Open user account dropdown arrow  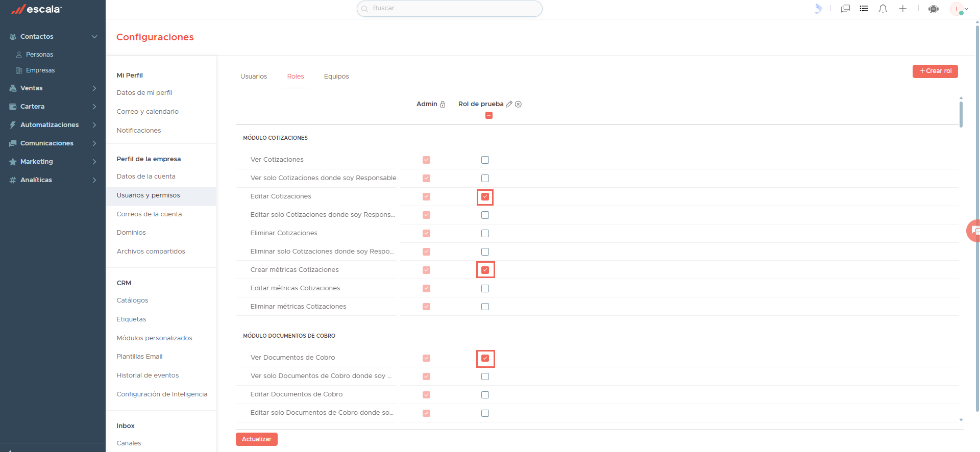[967, 9]
